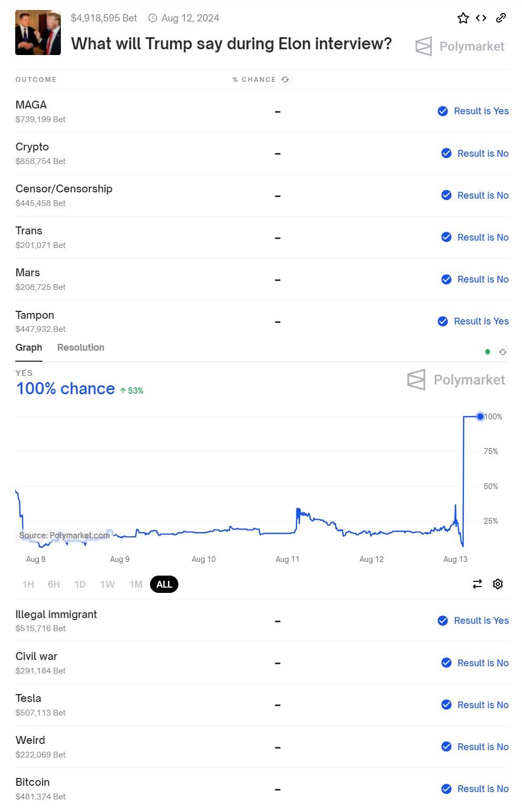Switch to the Graph tab
Screen dimensions: 522x812
pos(29,348)
